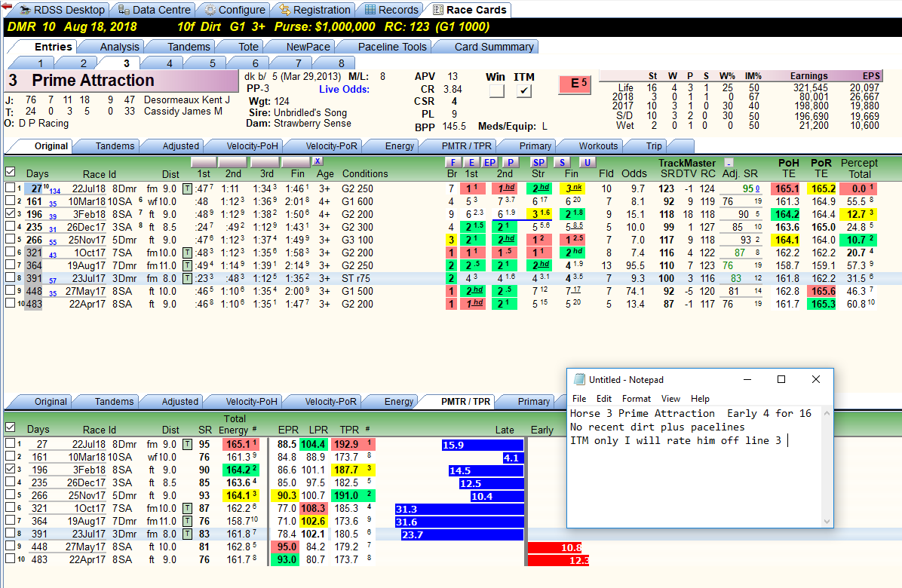This screenshot has width=902, height=588.
Task: Click the blank button above 1st column
Action: point(204,162)
